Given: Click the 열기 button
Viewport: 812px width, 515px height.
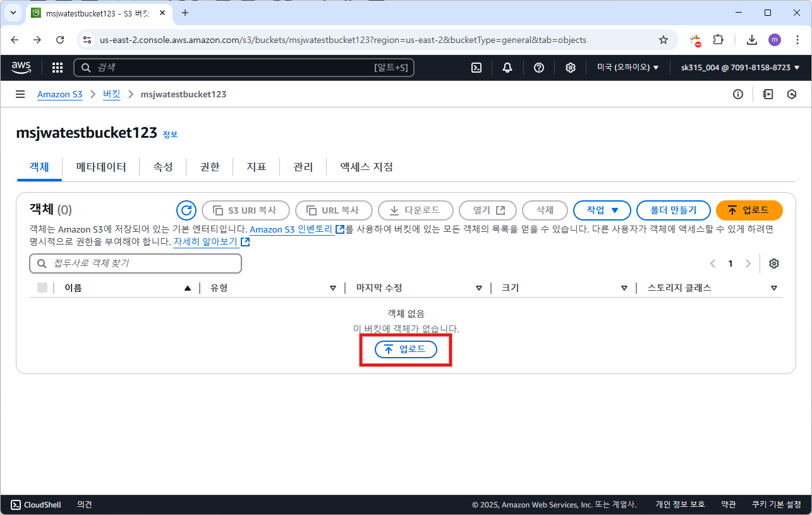Looking at the screenshot, I should click(488, 210).
